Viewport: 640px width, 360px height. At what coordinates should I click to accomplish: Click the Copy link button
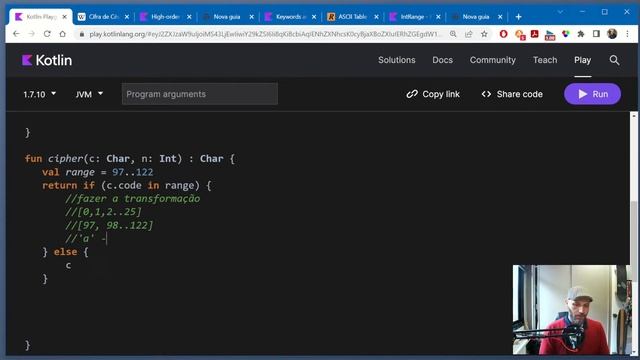pos(433,94)
